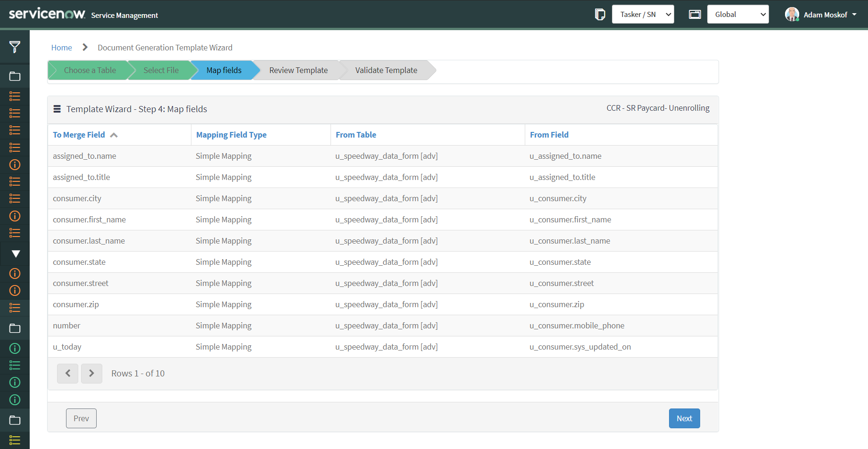Click u_speedway_data_form in the consumer.zip row
The height and width of the screenshot is (449, 868).
pos(386,304)
